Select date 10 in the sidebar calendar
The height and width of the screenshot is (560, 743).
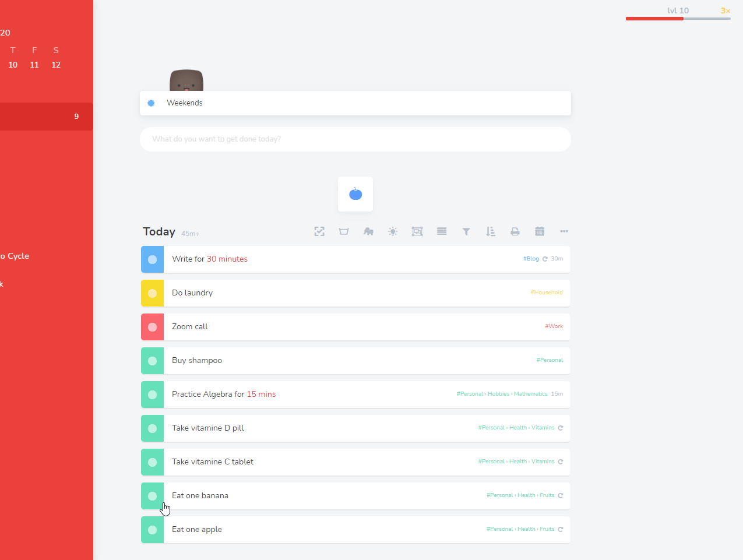pos(13,65)
